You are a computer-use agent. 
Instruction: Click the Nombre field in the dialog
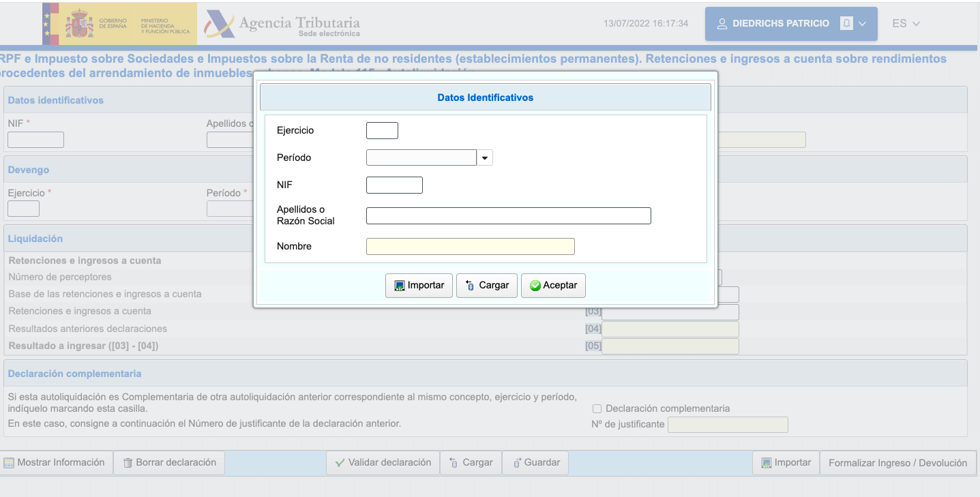[x=470, y=247]
